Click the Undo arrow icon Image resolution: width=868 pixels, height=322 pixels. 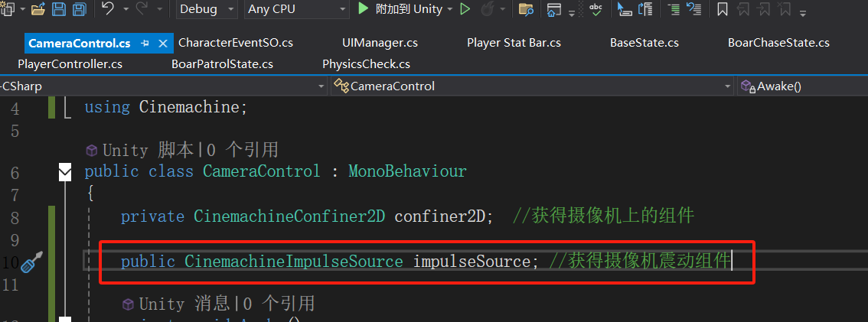pyautogui.click(x=107, y=9)
